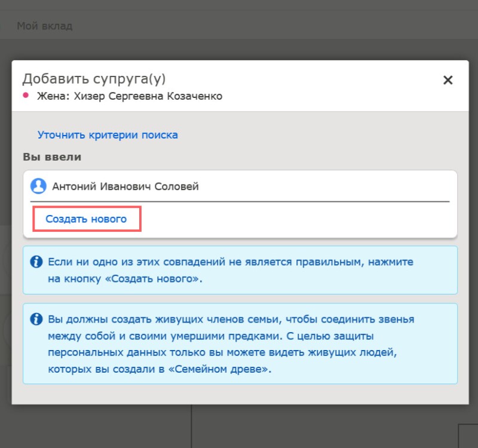This screenshot has height=448, width=478.
Task: Click the Вы ввели heading
Action: point(52,157)
